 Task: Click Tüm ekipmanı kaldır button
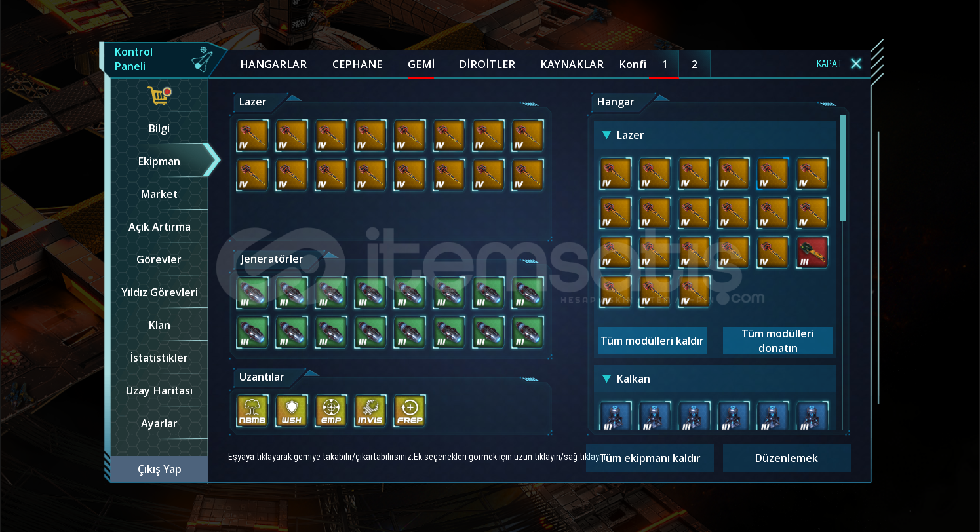(650, 458)
